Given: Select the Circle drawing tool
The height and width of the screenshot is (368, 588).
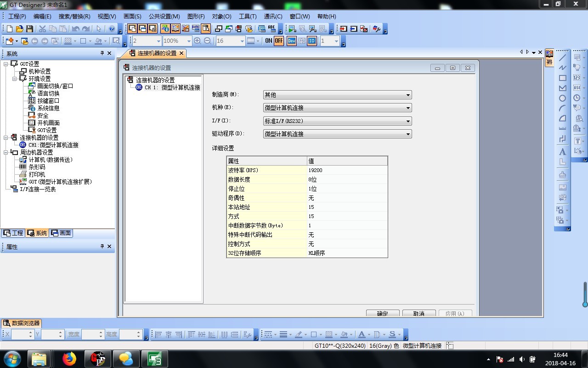Looking at the screenshot, I should (562, 98).
